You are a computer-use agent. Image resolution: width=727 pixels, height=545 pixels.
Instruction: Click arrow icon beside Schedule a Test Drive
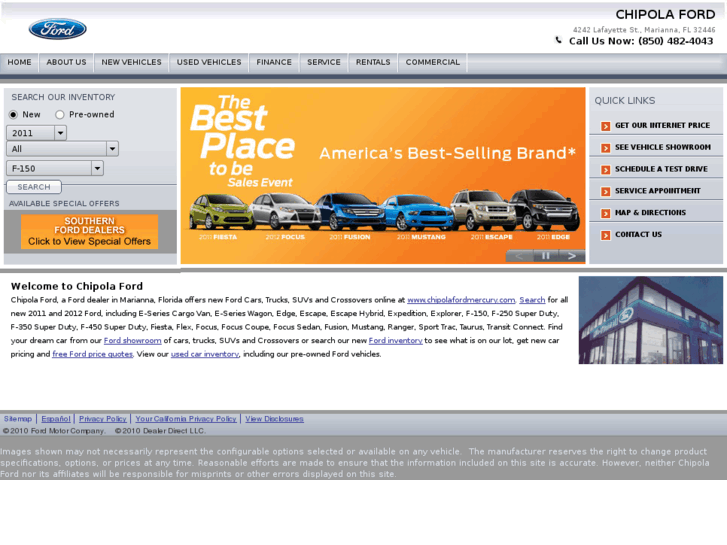click(606, 170)
